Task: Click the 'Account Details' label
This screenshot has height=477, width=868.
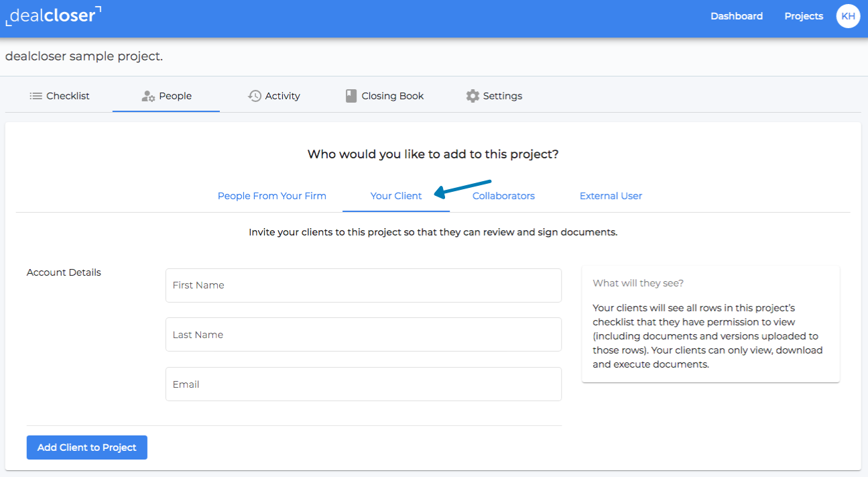Action: [64, 272]
